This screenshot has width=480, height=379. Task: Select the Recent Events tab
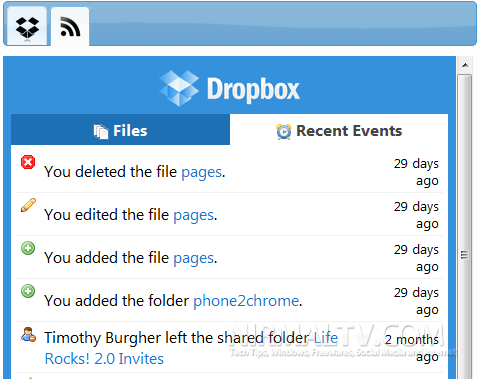[339, 130]
